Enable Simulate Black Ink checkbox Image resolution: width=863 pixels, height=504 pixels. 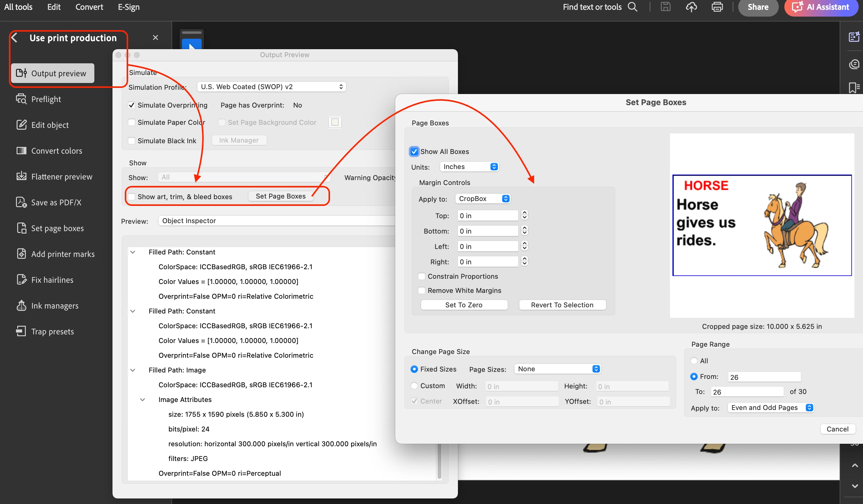[132, 141]
